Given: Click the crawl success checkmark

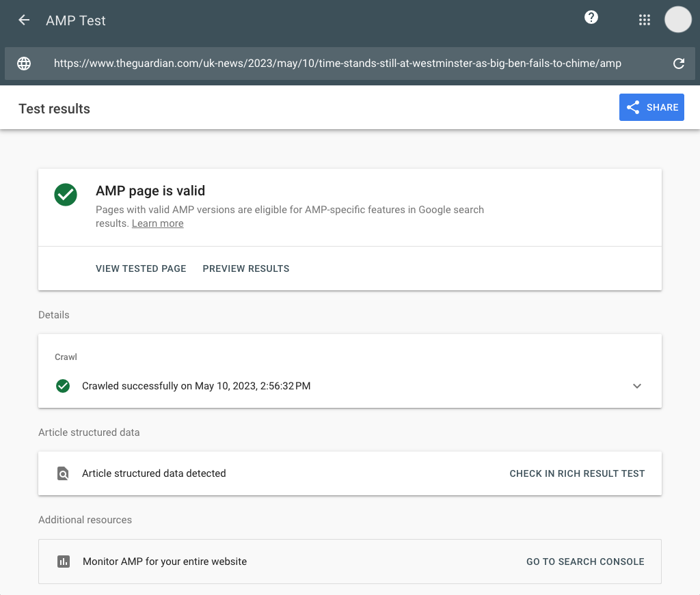Looking at the screenshot, I should click(62, 386).
